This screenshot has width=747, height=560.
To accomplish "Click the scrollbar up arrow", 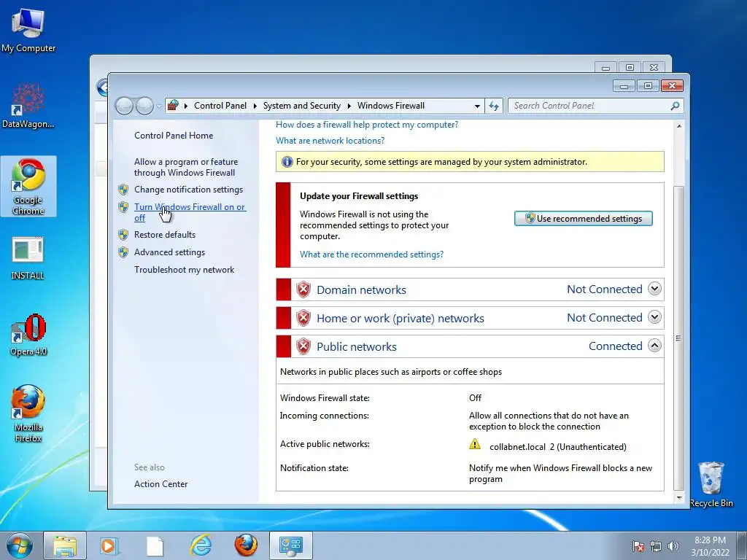I will tap(679, 126).
